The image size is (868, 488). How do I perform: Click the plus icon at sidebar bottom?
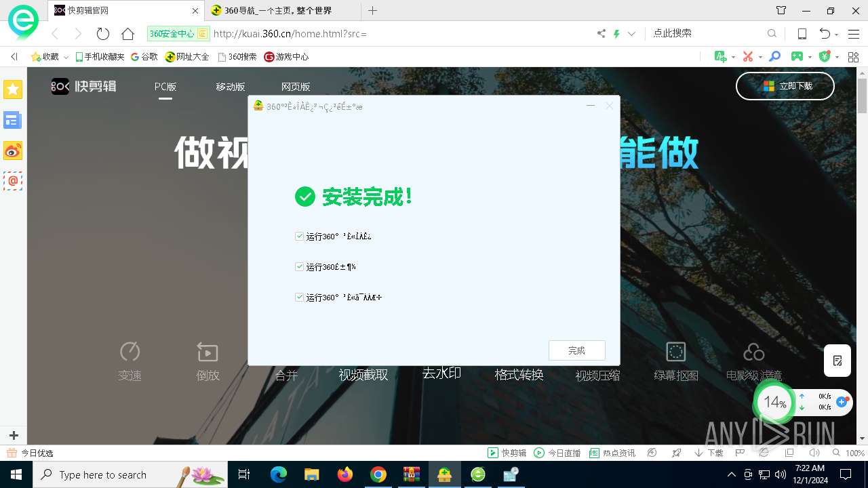(x=13, y=435)
